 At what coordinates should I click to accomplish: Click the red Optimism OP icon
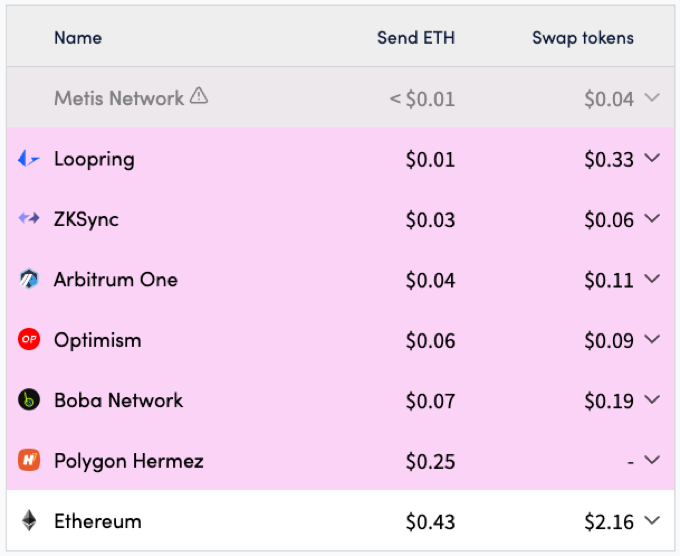point(29,340)
